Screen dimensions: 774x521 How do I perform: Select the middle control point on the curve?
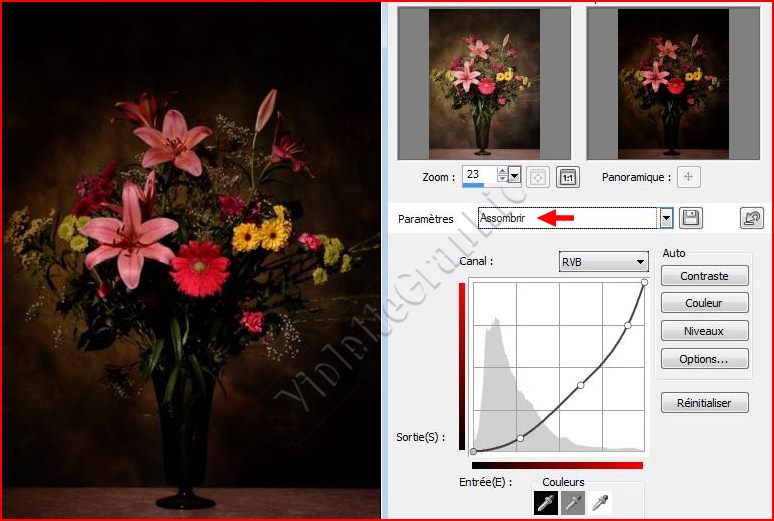pos(581,384)
